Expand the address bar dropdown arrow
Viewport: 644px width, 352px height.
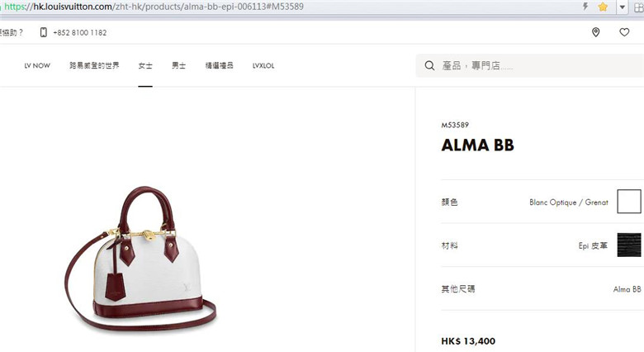pos(623,7)
